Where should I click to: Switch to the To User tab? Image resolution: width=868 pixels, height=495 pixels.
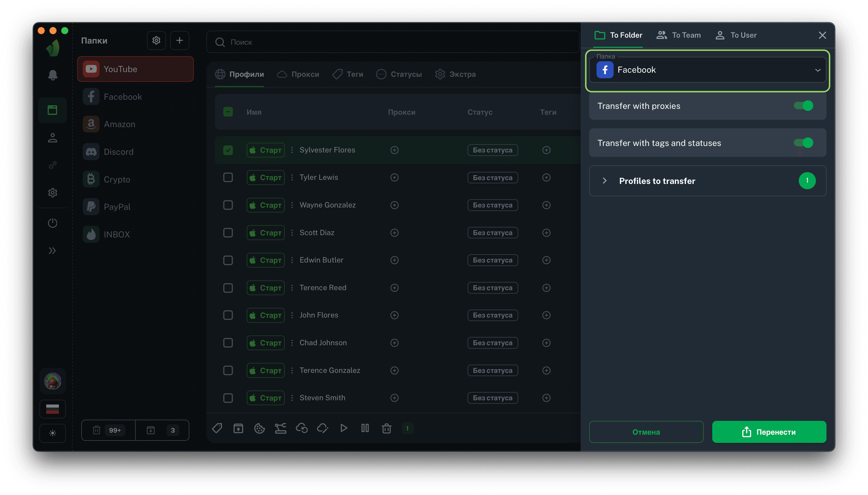[x=736, y=35]
